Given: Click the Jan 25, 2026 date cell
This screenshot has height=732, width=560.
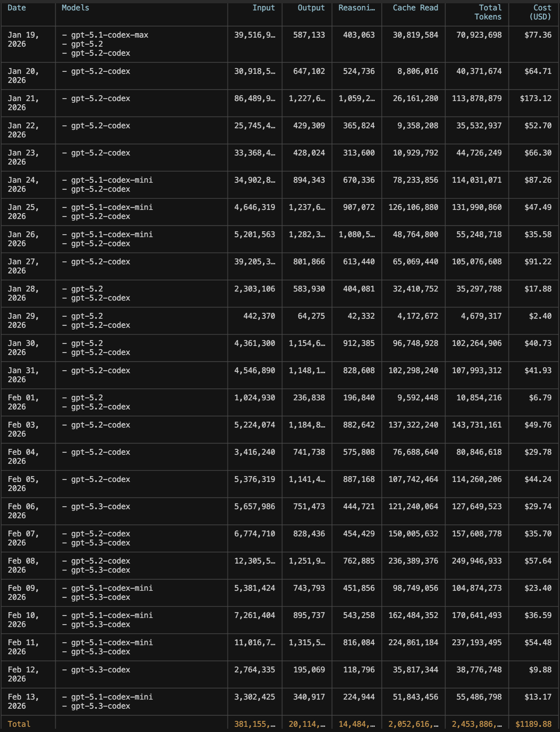Looking at the screenshot, I should coord(23,212).
